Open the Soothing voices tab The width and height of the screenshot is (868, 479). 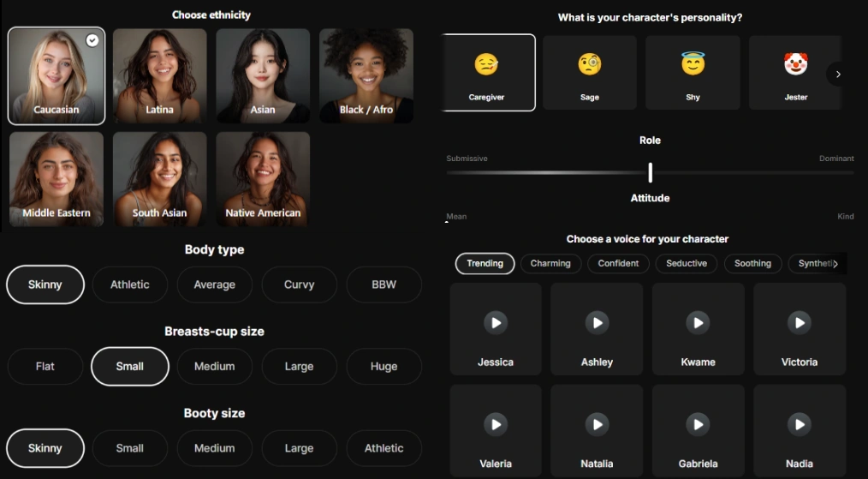(752, 263)
